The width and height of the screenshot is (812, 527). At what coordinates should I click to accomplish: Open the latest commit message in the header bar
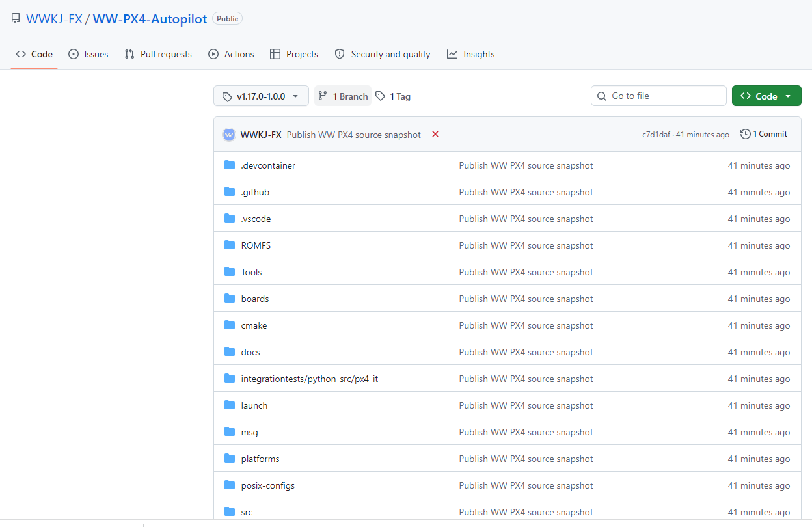(x=354, y=135)
